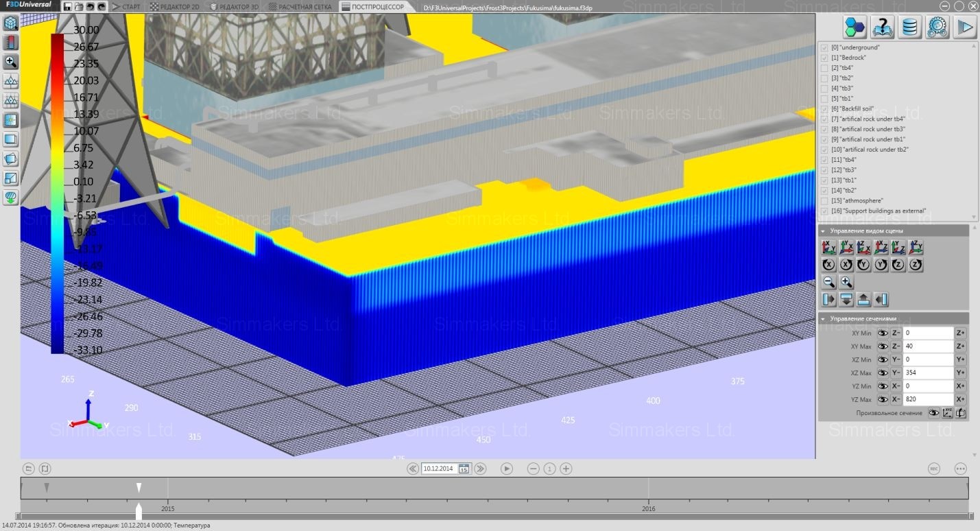
Task: Switch to РЕДАКТОР 2D tab
Action: coord(176,6)
